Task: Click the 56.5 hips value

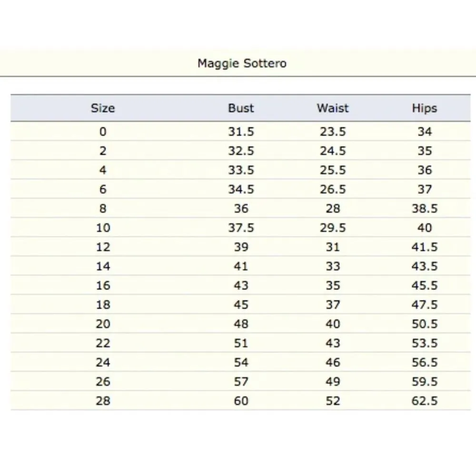Action: (x=424, y=362)
